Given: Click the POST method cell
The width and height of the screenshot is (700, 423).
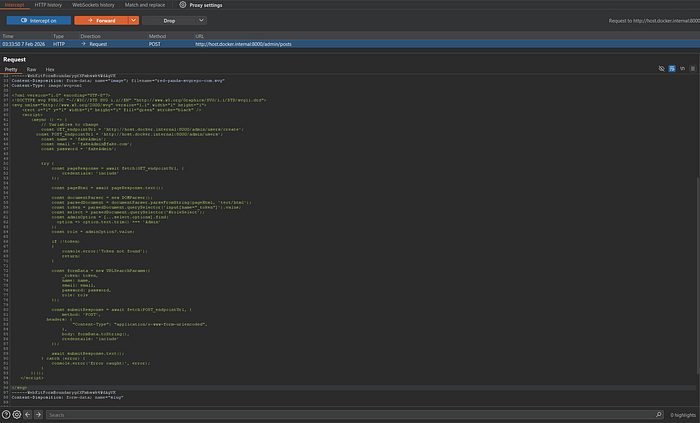Looking at the screenshot, I should pyautogui.click(x=154, y=44).
